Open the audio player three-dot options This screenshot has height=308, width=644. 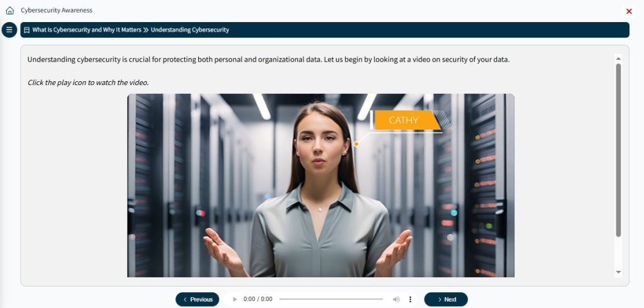pyautogui.click(x=410, y=299)
